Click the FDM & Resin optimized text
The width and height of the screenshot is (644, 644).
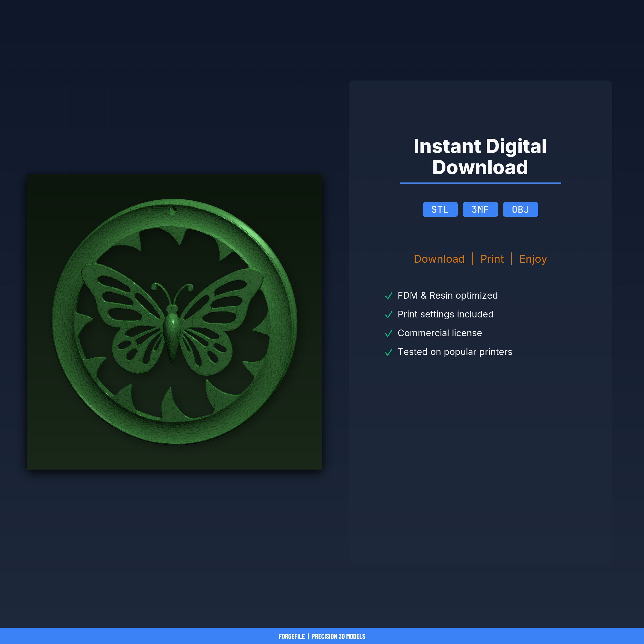point(447,295)
